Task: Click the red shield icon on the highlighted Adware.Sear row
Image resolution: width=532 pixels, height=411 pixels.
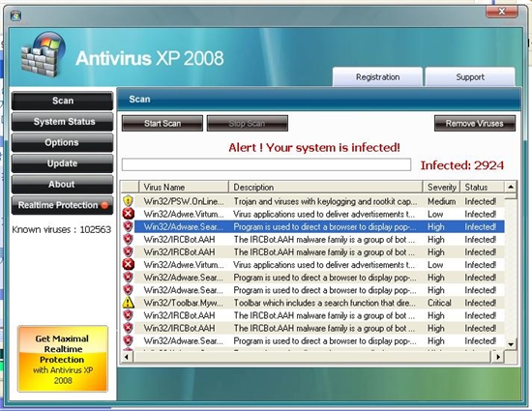Action: pos(129,226)
